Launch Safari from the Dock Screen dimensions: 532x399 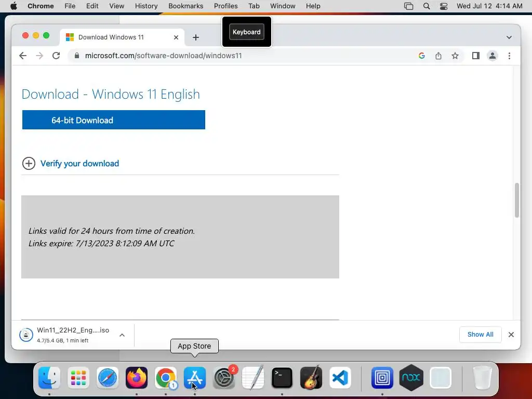[x=108, y=378]
